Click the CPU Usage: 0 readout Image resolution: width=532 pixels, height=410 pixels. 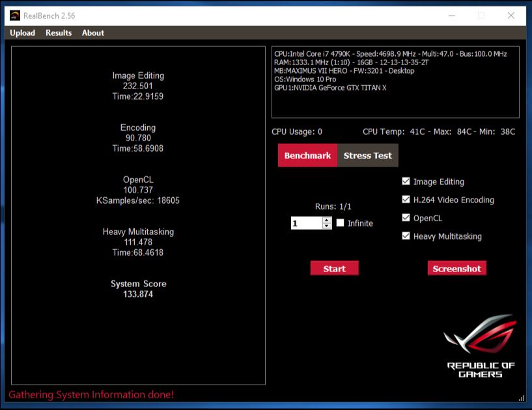[x=297, y=131]
